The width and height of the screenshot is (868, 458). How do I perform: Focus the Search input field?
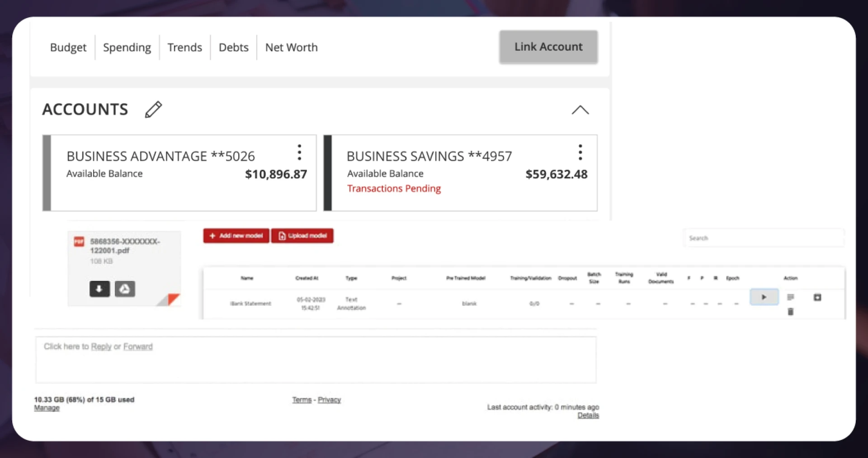tap(764, 238)
